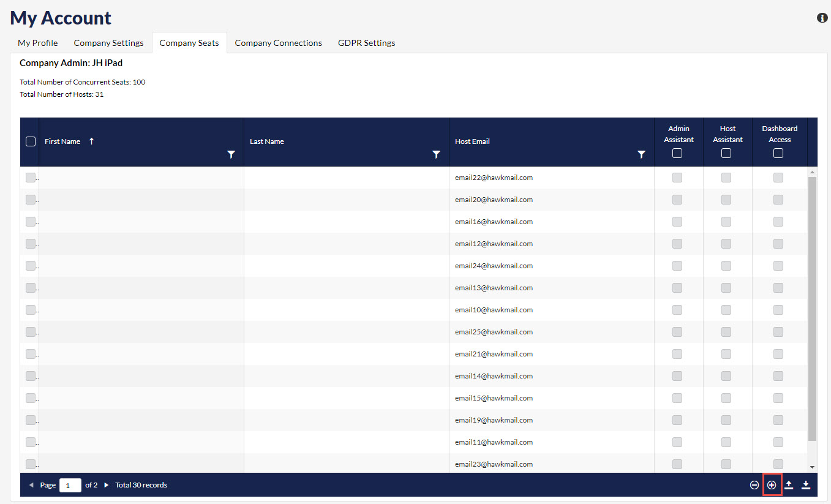Open the GDPR Settings tab
Image resolution: width=831 pixels, height=504 pixels.
point(366,43)
